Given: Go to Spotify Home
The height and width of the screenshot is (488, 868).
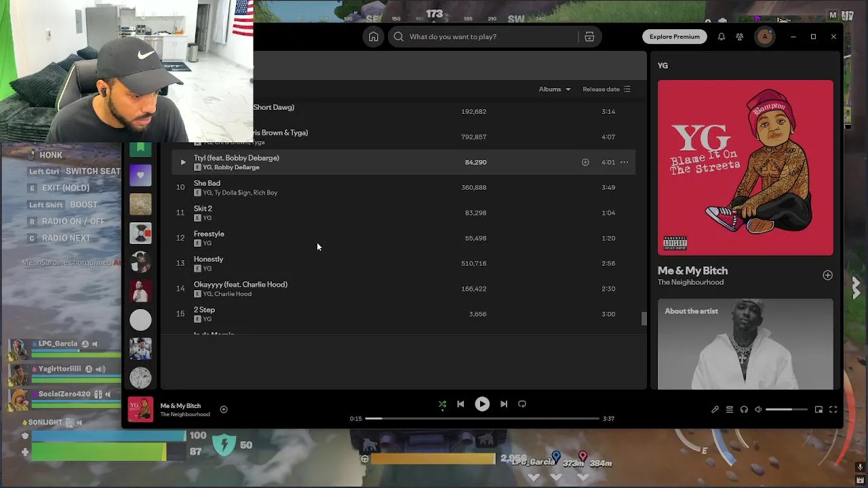Looking at the screenshot, I should [x=373, y=37].
